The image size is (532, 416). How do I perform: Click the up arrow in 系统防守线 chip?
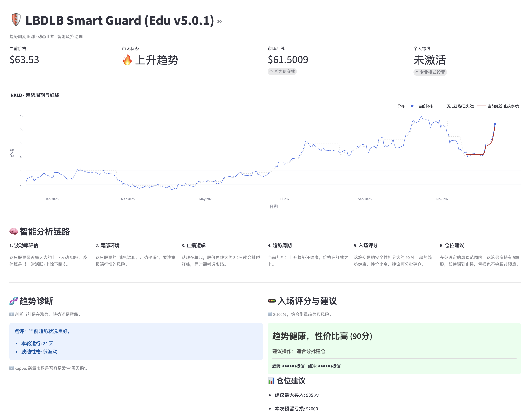click(271, 71)
